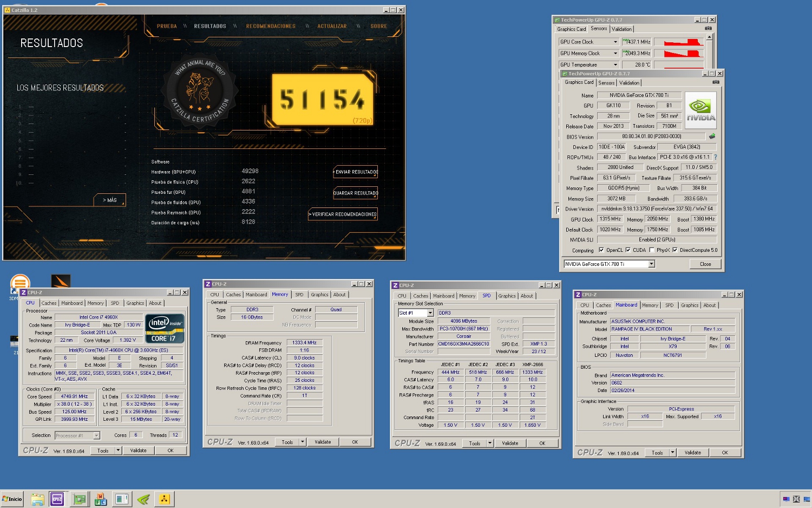Click the GPU-Z Sensors scrollbar up arrow
The width and height of the screenshot is (812, 508).
click(709, 38)
